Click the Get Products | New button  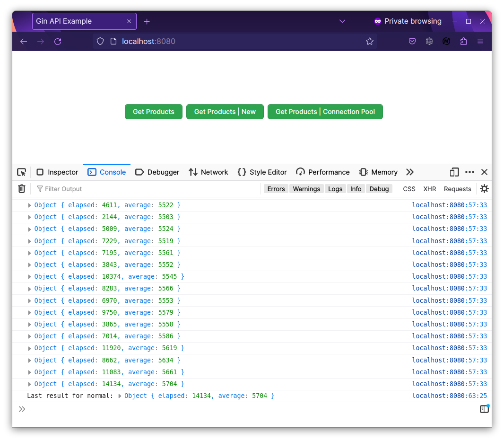click(x=225, y=112)
